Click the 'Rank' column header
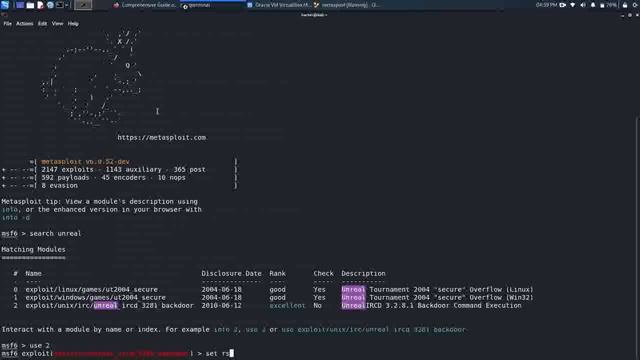Screen dimensions: 640x360 [x=277, y=273]
